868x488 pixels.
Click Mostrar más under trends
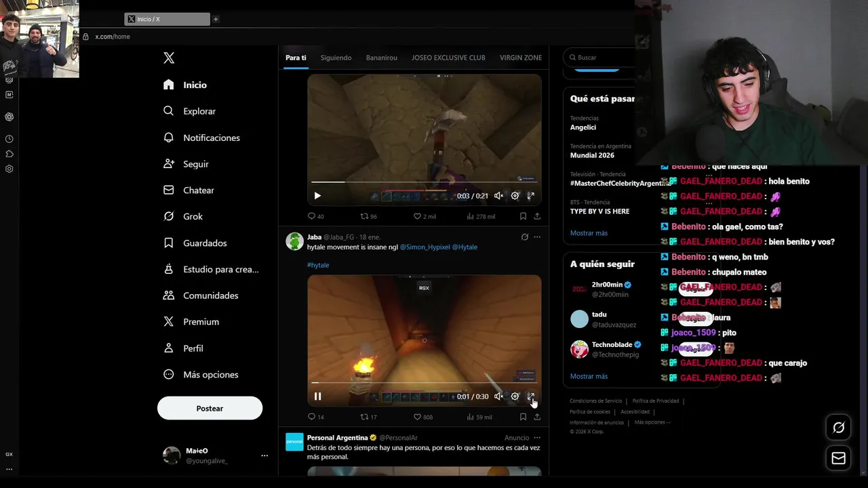click(x=589, y=233)
